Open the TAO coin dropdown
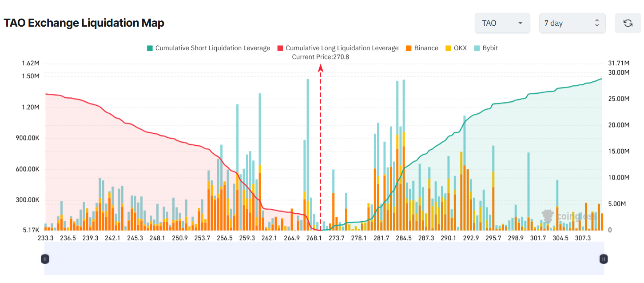Screen dimensions: 644x283 pyautogui.click(x=502, y=23)
